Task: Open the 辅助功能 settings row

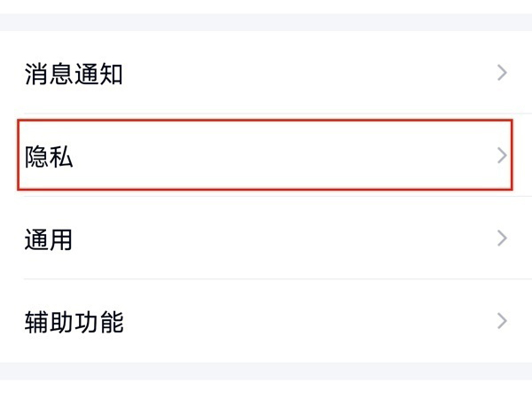Action: [x=266, y=320]
